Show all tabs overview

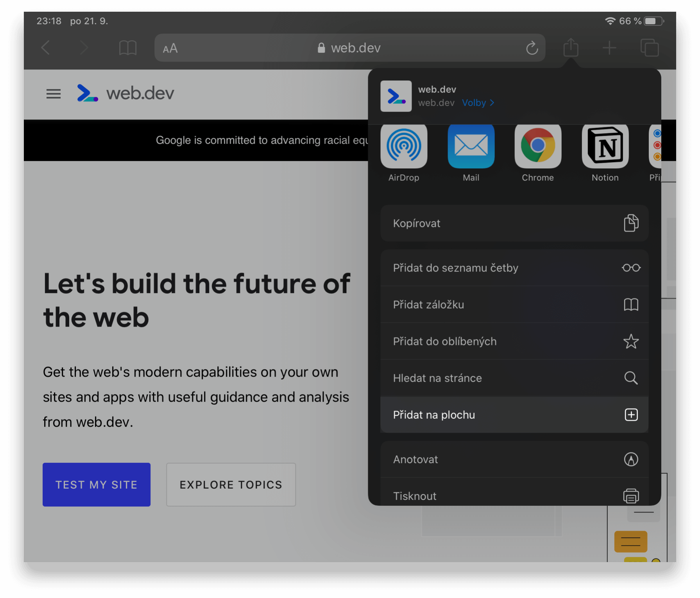[650, 48]
